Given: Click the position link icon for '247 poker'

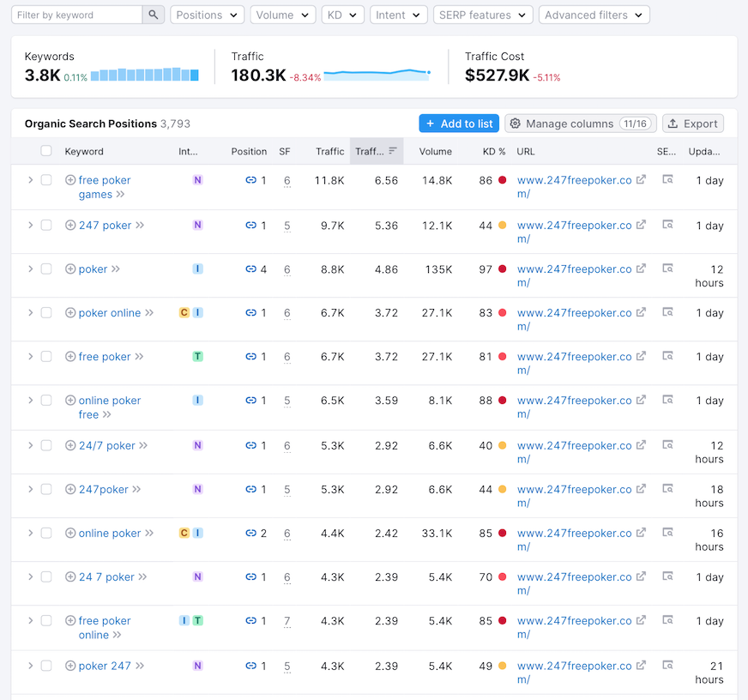Looking at the screenshot, I should coord(250,226).
